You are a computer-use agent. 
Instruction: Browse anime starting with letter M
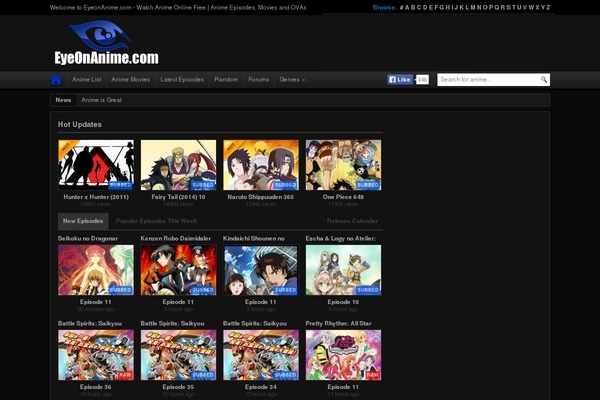473,7
